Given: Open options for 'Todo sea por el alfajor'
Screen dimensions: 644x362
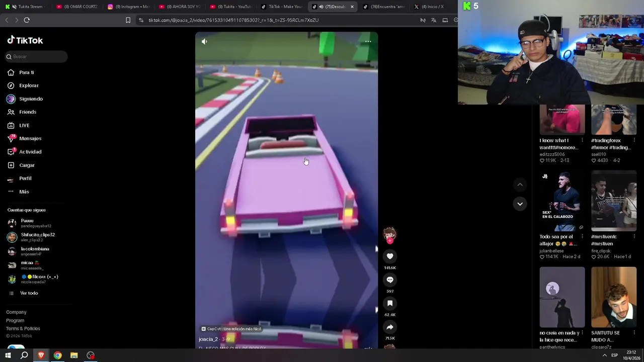Looking at the screenshot, I should [x=582, y=237].
